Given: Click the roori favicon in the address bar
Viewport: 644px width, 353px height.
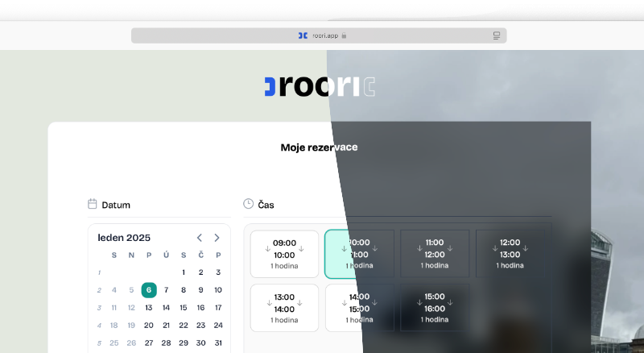Looking at the screenshot, I should coord(302,35).
